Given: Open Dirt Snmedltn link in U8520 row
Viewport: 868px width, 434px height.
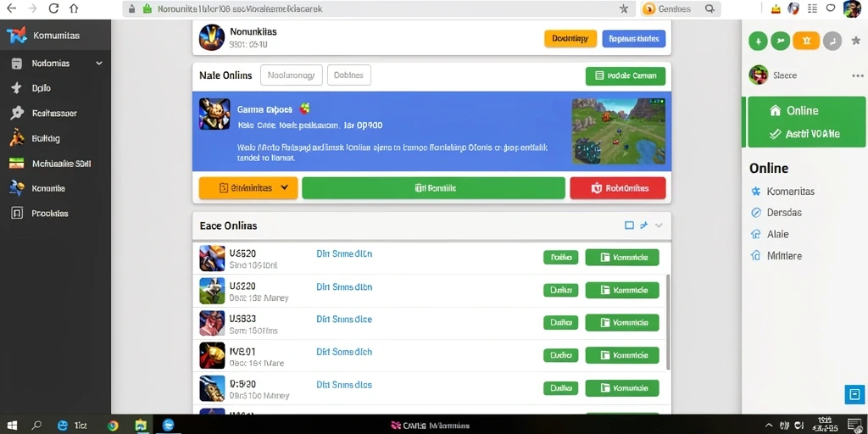Looking at the screenshot, I should click(x=344, y=254).
